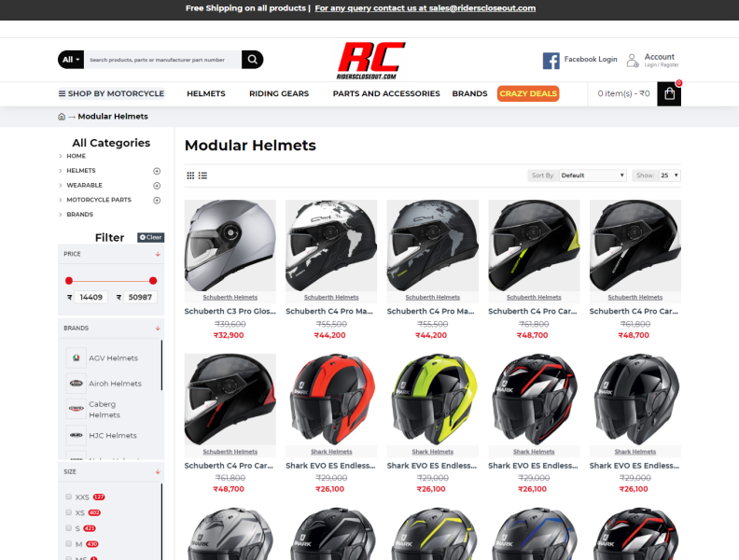Click the product search input field
This screenshot has height=560, width=739.
click(x=163, y=60)
